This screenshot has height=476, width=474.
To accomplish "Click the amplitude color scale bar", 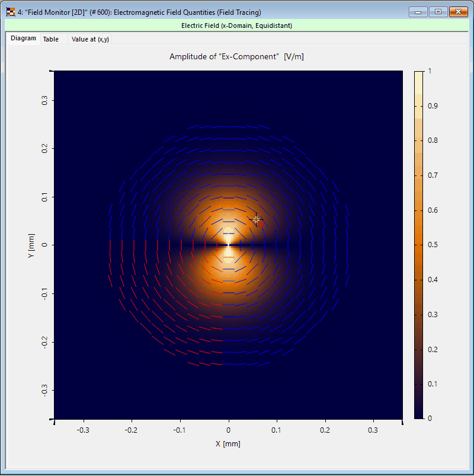I will point(418,244).
